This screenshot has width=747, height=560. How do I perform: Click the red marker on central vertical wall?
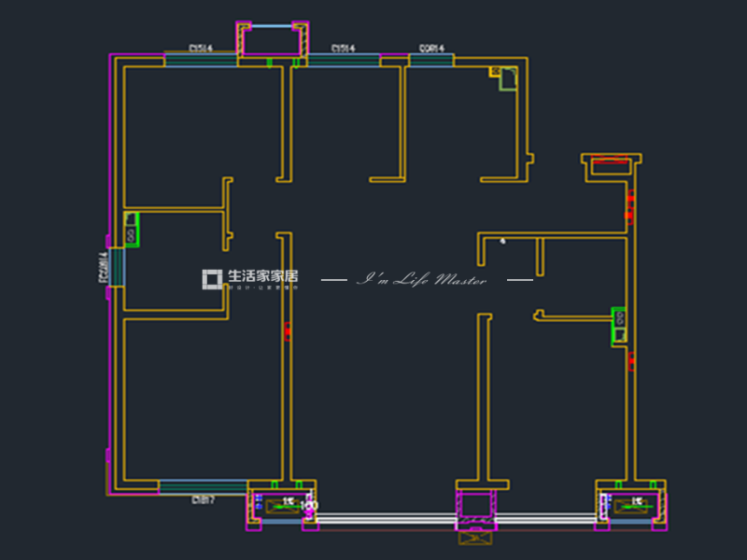(x=287, y=329)
